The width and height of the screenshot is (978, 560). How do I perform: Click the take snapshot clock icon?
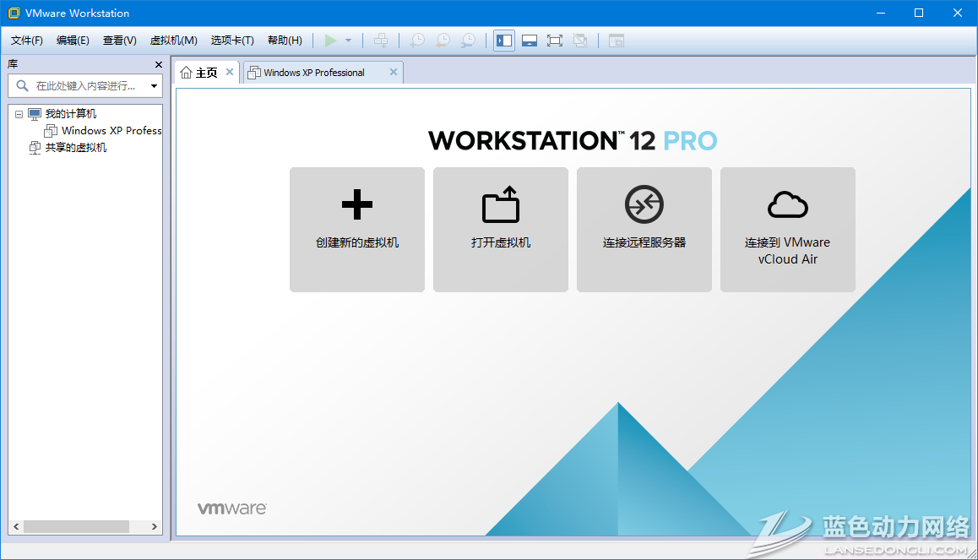pyautogui.click(x=417, y=41)
